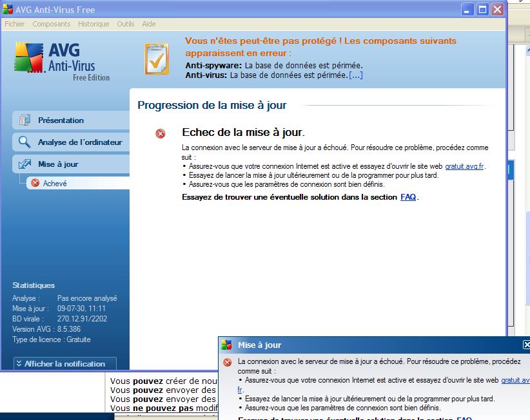Click the Type de licence Gratuite text
530x420 pixels.
tap(52, 339)
